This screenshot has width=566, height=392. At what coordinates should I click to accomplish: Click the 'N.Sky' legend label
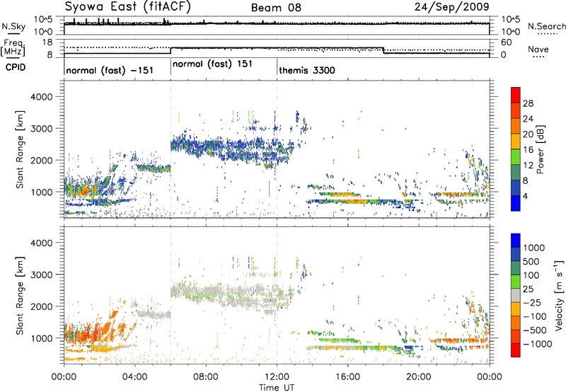[13, 26]
